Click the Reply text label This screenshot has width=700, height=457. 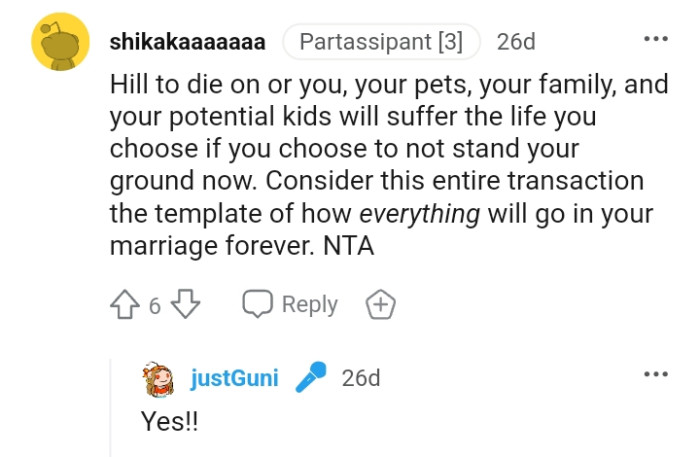tap(309, 304)
